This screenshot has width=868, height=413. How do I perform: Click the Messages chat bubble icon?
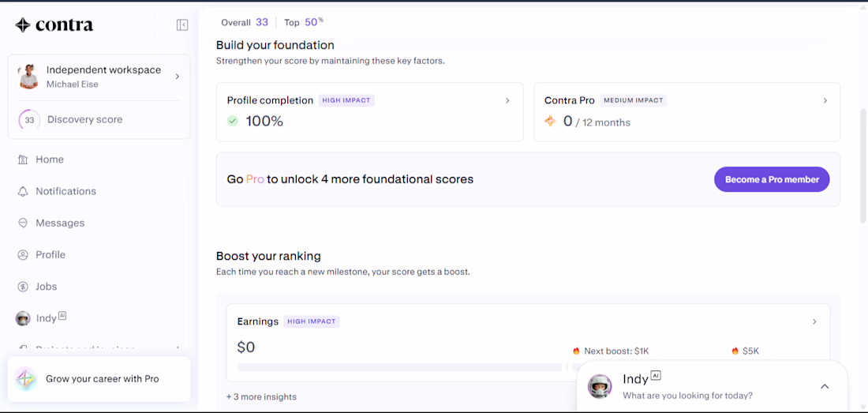pos(23,223)
